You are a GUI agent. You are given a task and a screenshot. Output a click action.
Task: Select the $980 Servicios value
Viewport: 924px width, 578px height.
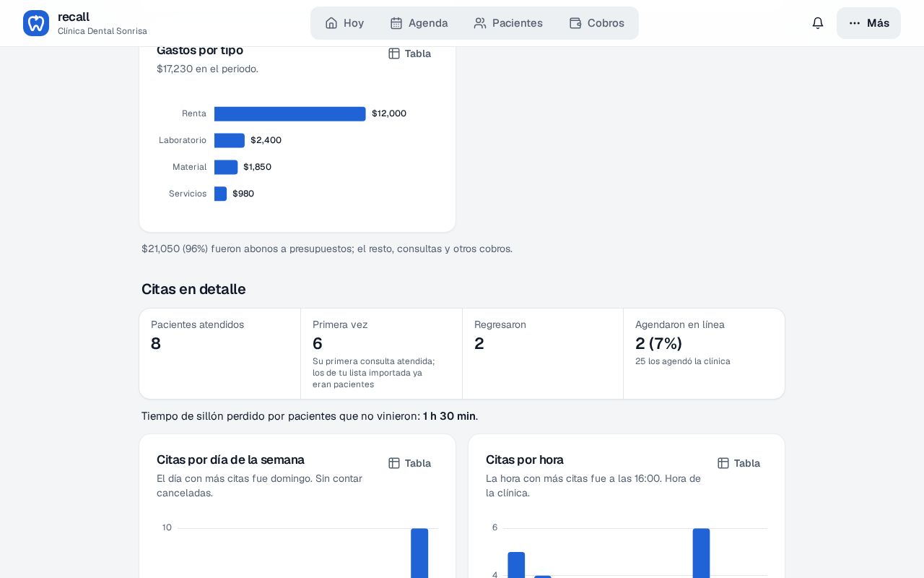tap(243, 194)
